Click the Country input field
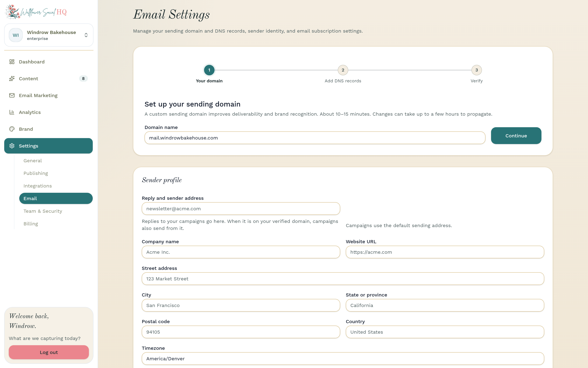The image size is (588, 368). [445, 332]
